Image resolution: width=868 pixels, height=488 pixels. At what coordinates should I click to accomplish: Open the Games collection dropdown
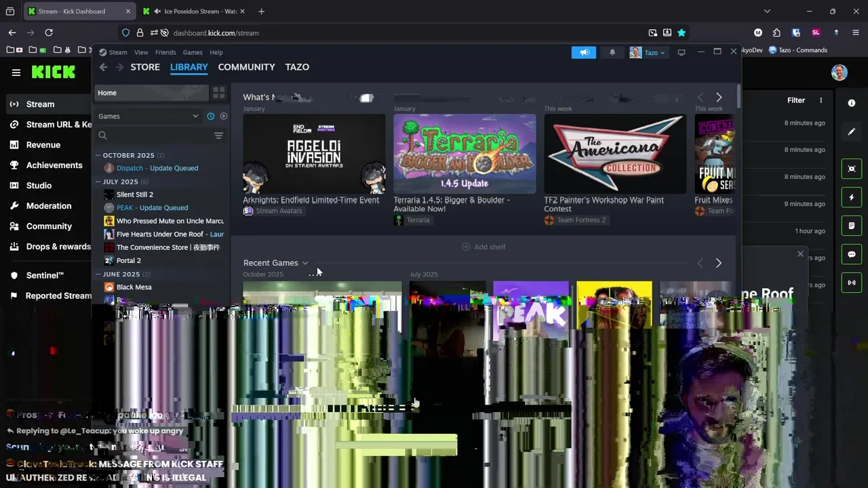pos(149,116)
